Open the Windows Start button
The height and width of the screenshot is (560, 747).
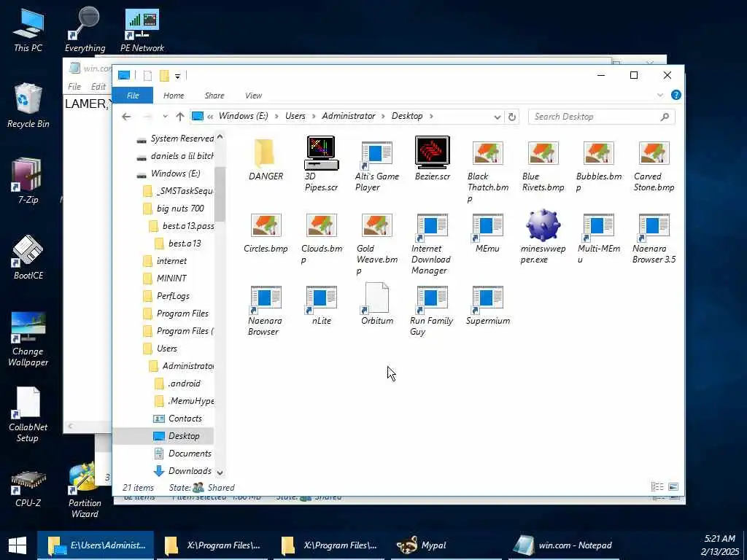[x=18, y=545]
